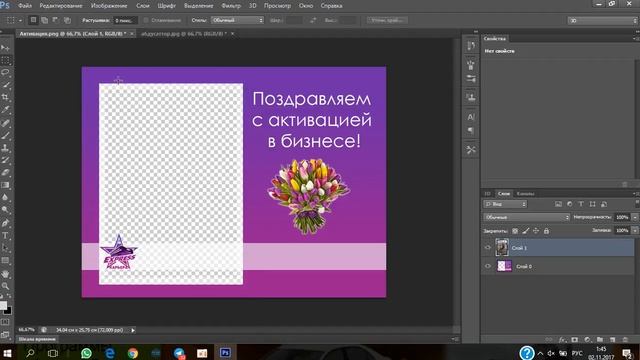Open the tool presets crossed-tools icon in dock
The image size is (640, 360).
point(471,150)
